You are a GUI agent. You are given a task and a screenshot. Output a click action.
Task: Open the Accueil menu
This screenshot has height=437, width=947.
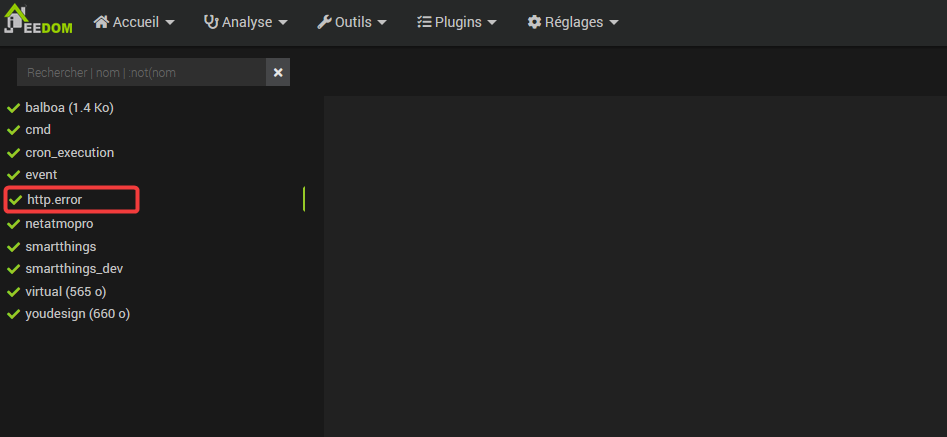click(x=135, y=22)
